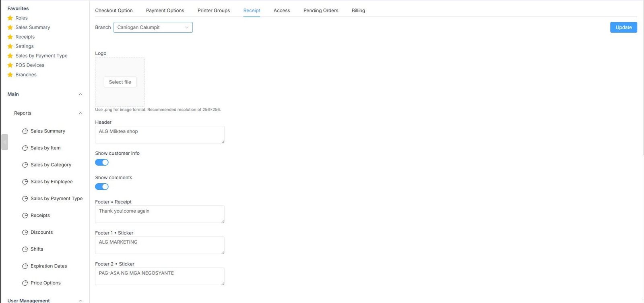The image size is (644, 303).
Task: Click the chart icon beside Discounts report
Action: click(x=25, y=232)
